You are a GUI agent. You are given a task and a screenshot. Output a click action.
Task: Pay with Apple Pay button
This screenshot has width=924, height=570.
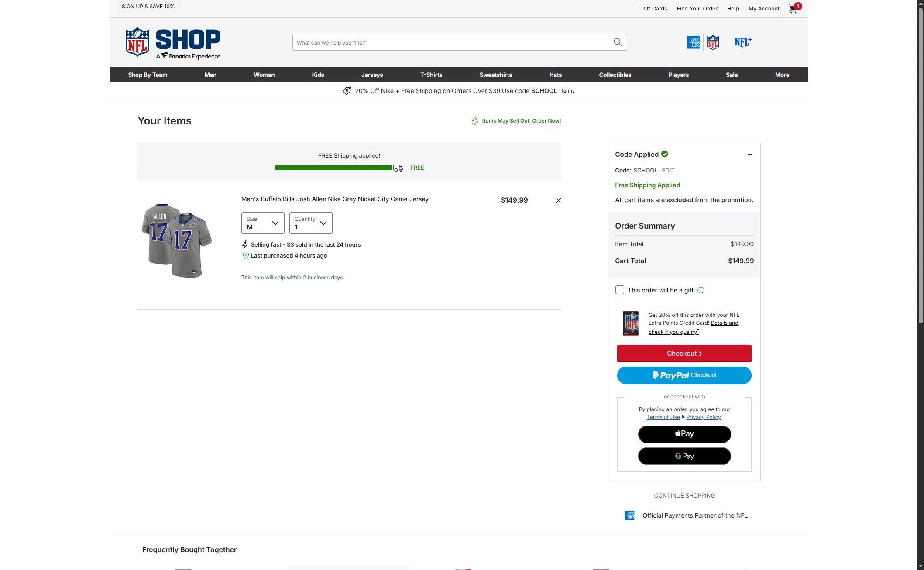pyautogui.click(x=684, y=434)
